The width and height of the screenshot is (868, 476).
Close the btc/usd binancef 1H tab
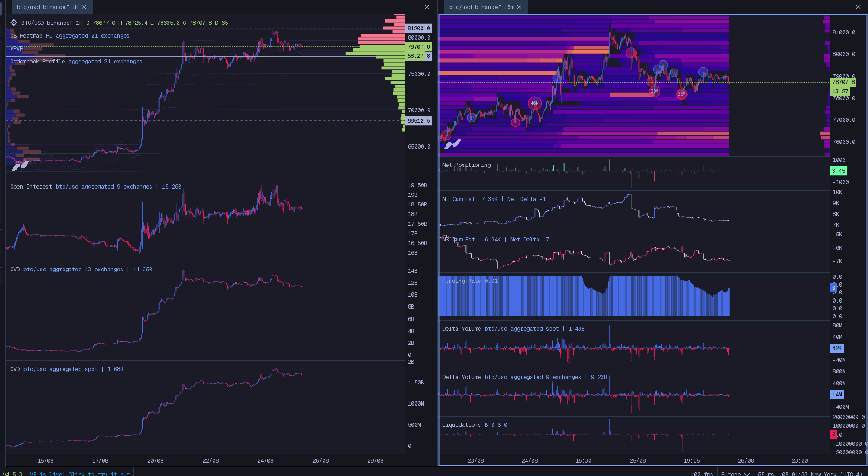pyautogui.click(x=84, y=7)
